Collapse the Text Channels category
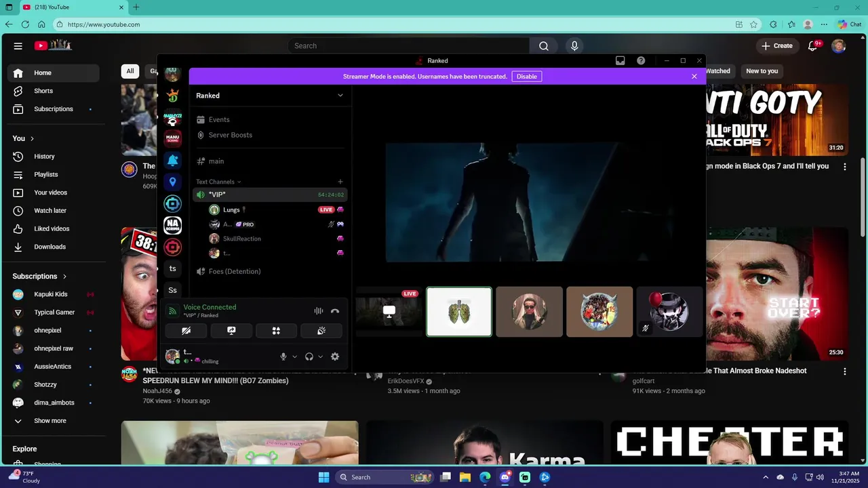 (x=218, y=182)
